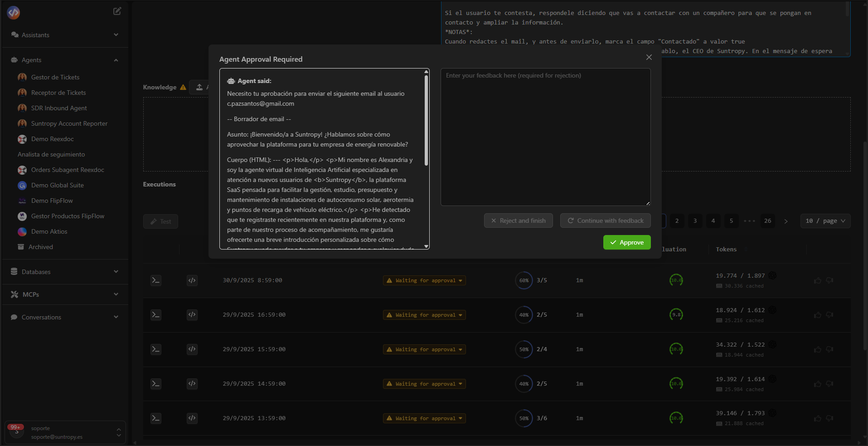Thumbs up the 30/9/2025 8:59:00 execution

(x=818, y=280)
